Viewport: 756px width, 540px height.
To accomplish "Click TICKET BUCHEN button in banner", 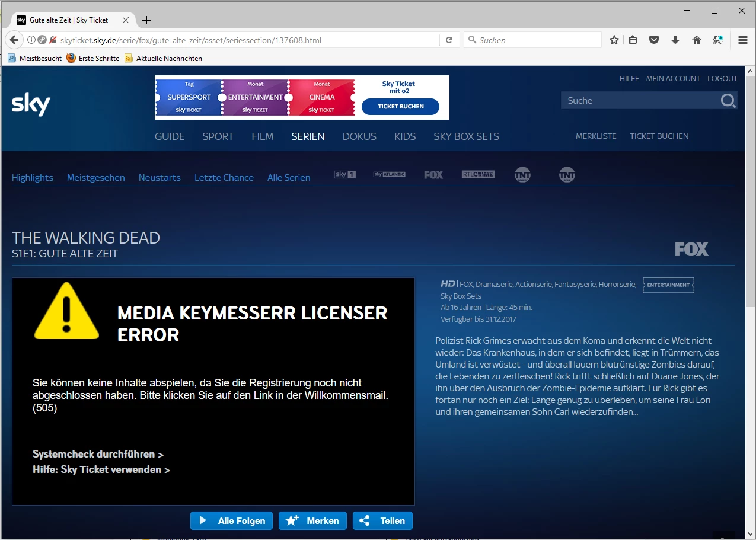I will (x=401, y=107).
